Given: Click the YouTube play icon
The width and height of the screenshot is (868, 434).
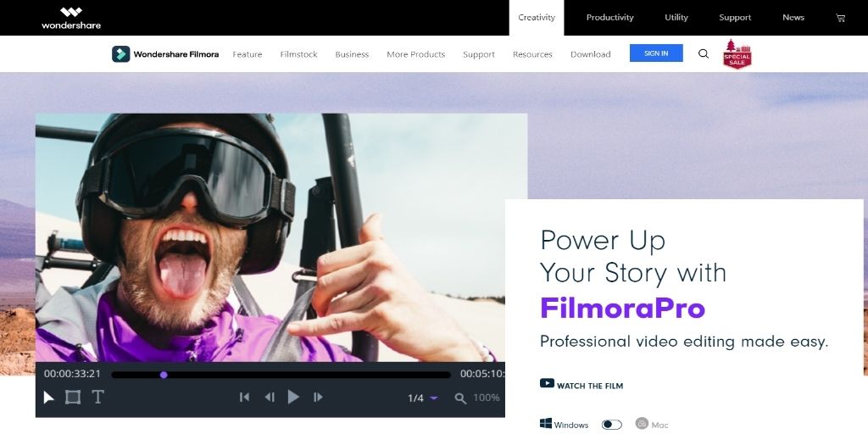Looking at the screenshot, I should [547, 383].
